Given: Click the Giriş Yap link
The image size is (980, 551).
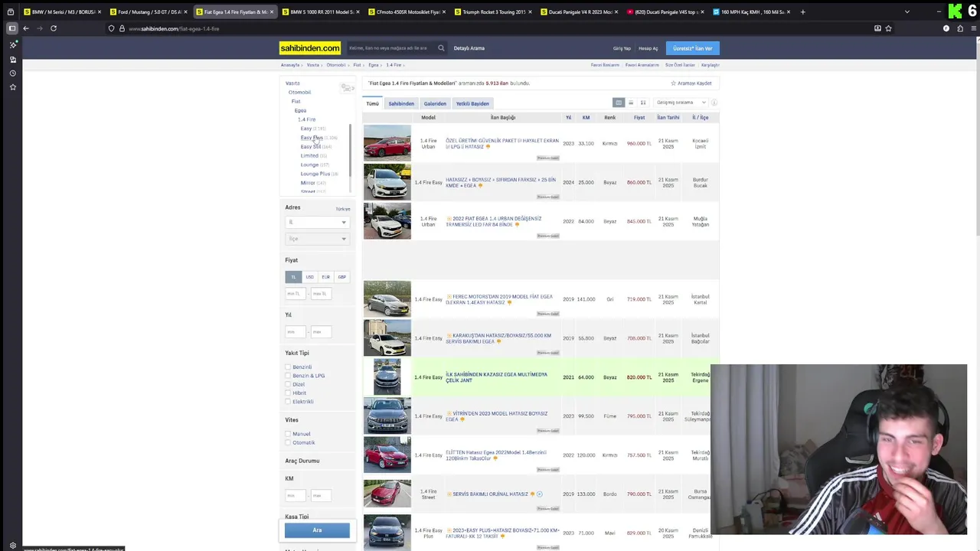Looking at the screenshot, I should click(622, 48).
